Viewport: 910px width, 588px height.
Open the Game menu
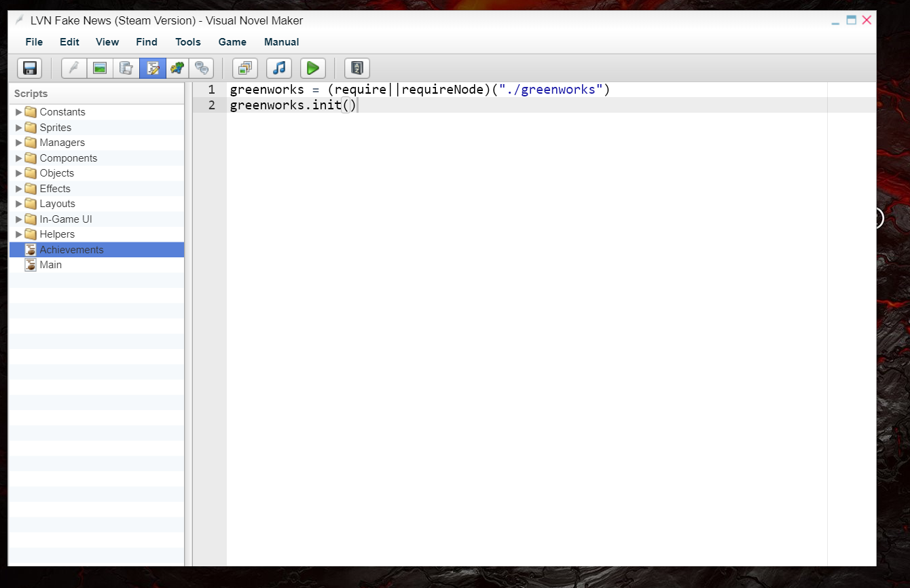tap(232, 42)
